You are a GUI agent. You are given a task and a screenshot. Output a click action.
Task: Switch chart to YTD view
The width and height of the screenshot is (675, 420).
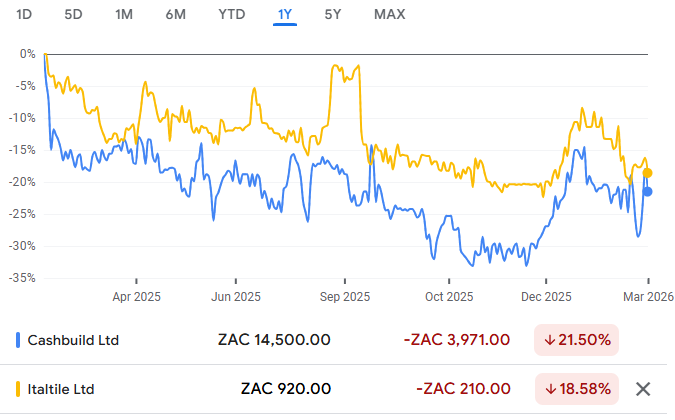click(x=231, y=14)
